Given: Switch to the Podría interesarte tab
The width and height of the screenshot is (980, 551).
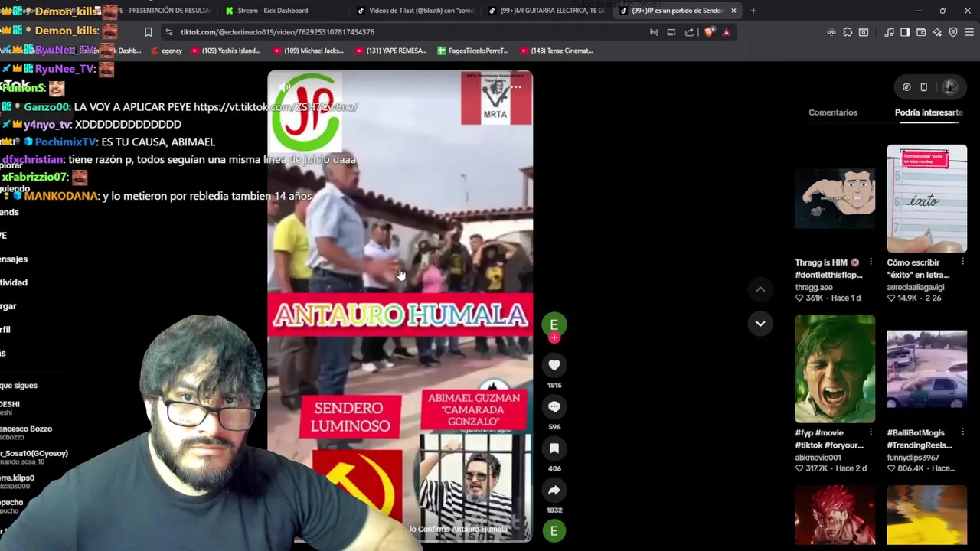Looking at the screenshot, I should click(929, 112).
